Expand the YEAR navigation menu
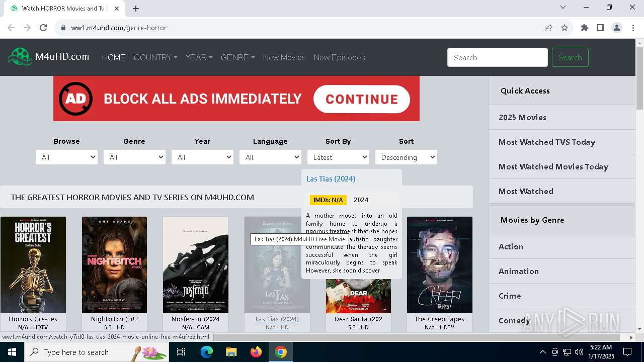Screen dimensions: 644x362 199,57
